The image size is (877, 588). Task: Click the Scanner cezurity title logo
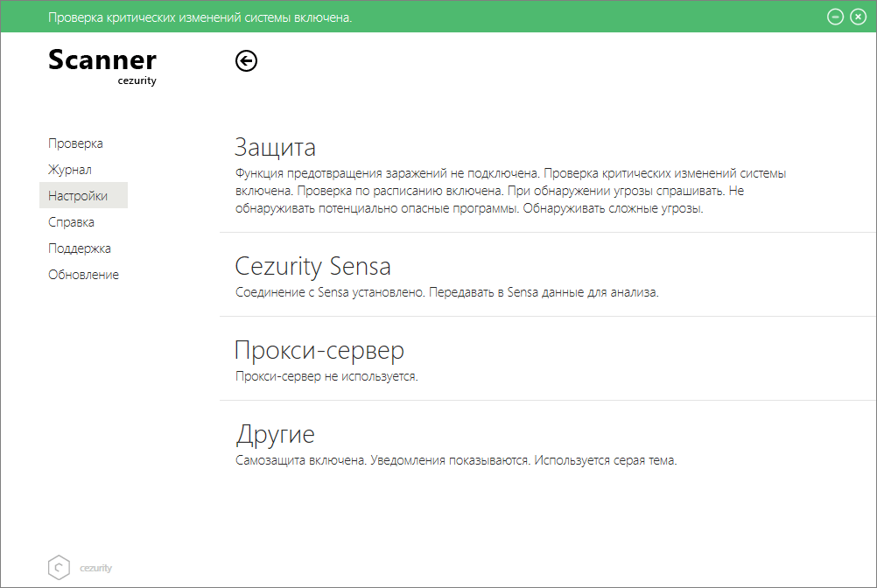click(x=102, y=66)
